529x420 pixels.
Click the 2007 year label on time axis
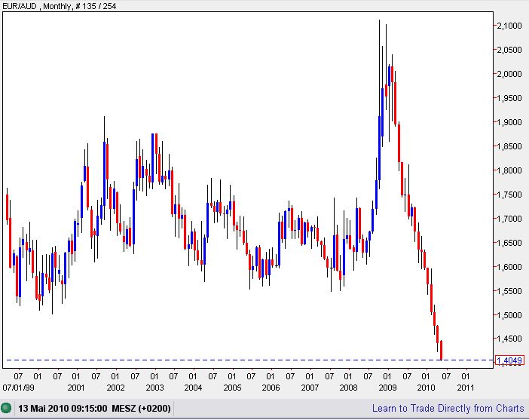point(310,388)
